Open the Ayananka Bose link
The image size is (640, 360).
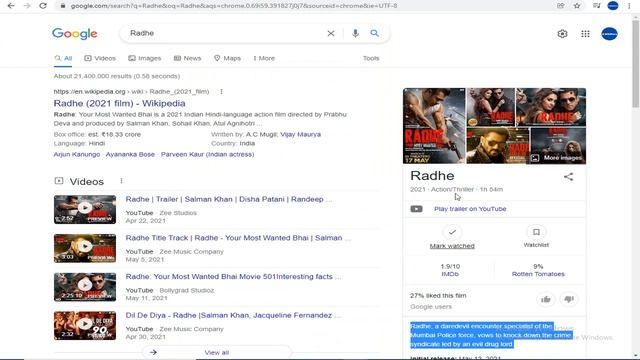tap(130, 154)
